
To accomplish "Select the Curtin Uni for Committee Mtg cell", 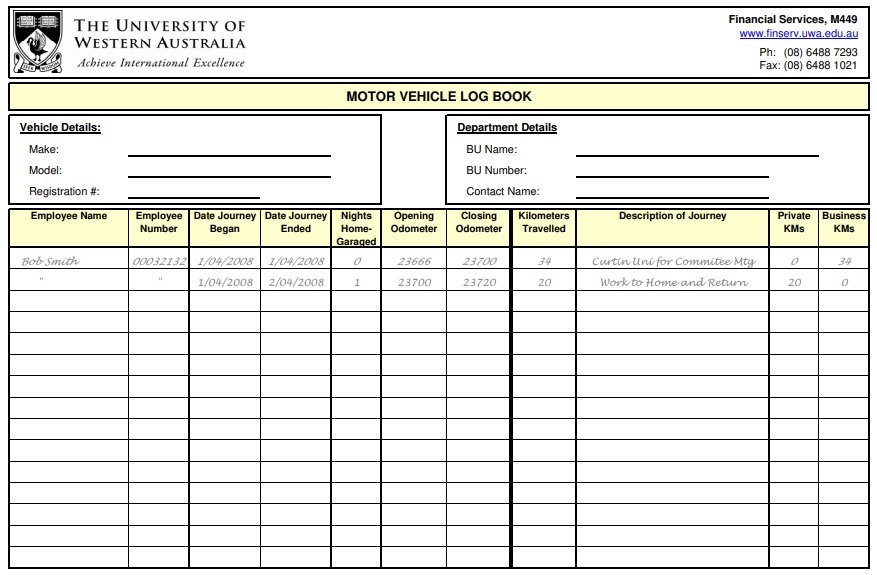I will [x=673, y=261].
